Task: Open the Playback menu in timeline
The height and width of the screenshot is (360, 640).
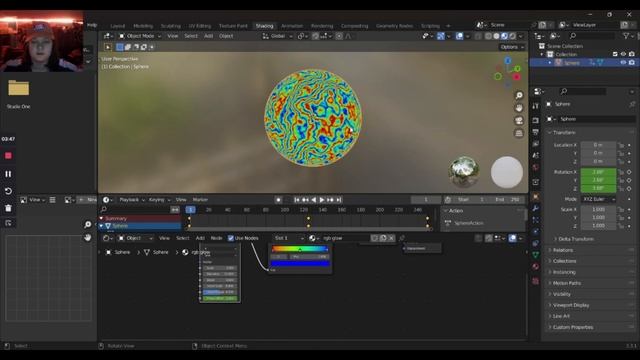Action: 131,200
